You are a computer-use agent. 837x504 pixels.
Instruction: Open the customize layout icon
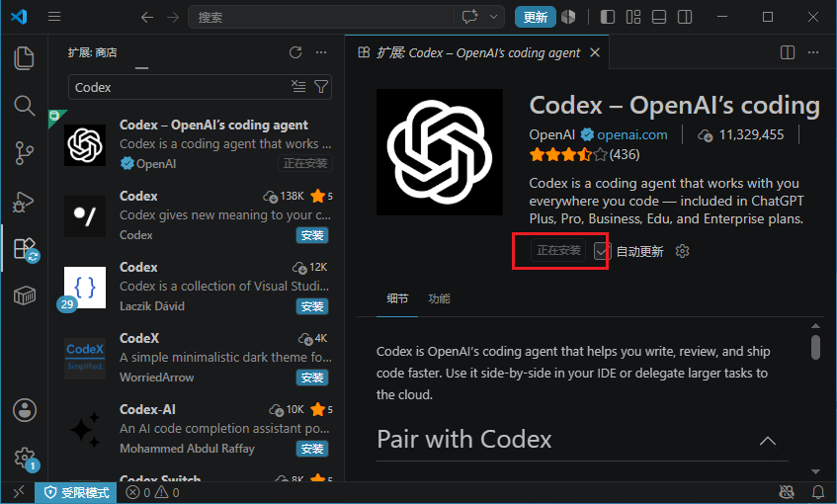pos(633,17)
